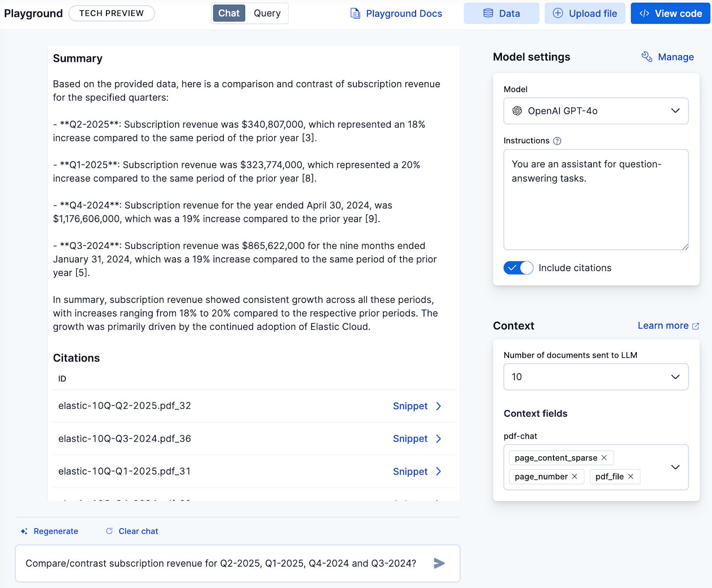Click the Snippet link for elastic-10Q-Q3-2024.pdf_36
Screen dimensions: 712x588
[410, 439]
